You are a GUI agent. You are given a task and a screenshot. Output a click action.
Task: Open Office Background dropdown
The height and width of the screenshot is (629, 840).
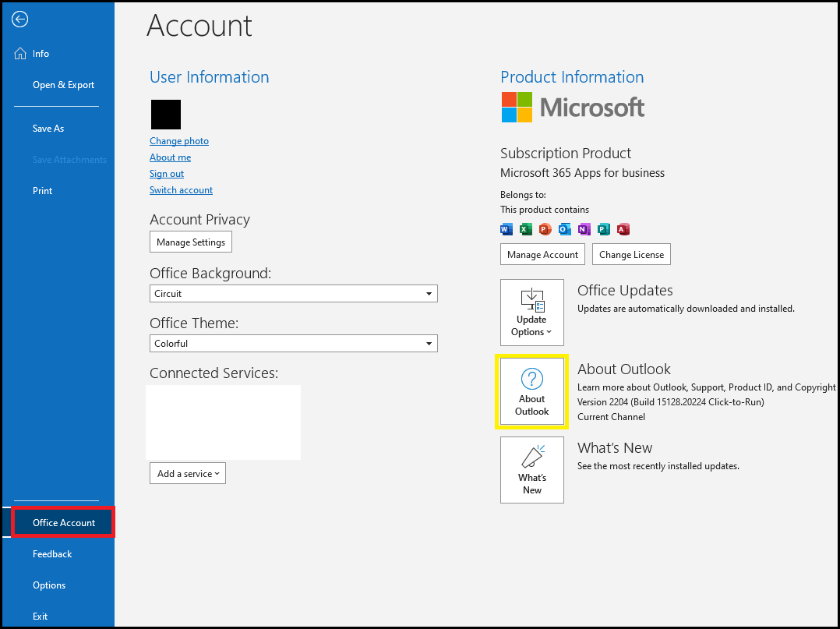(x=294, y=294)
